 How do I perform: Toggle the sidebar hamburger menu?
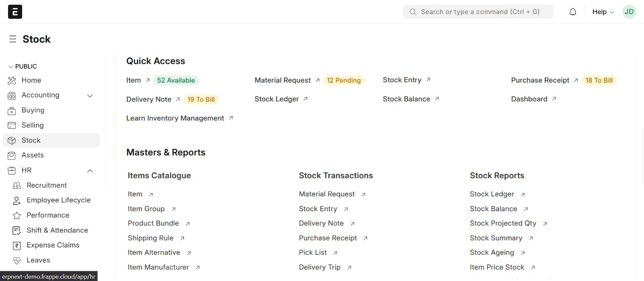(13, 39)
